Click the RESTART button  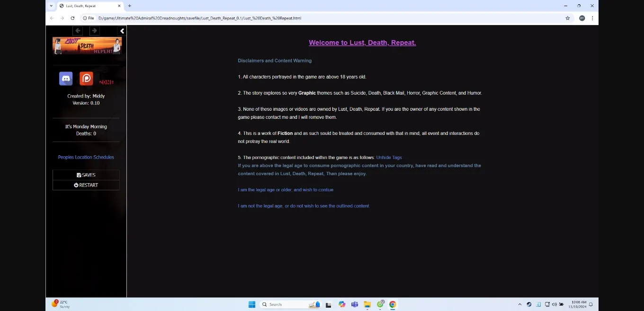86,185
